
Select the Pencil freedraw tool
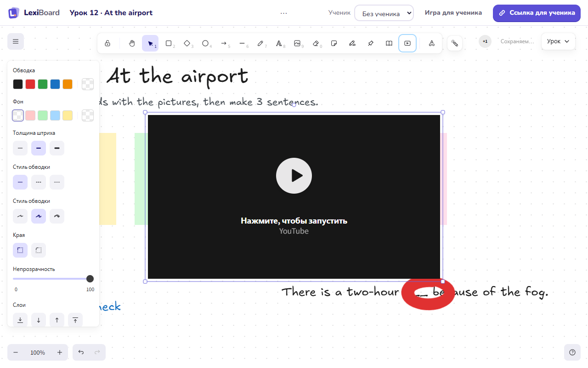click(260, 43)
